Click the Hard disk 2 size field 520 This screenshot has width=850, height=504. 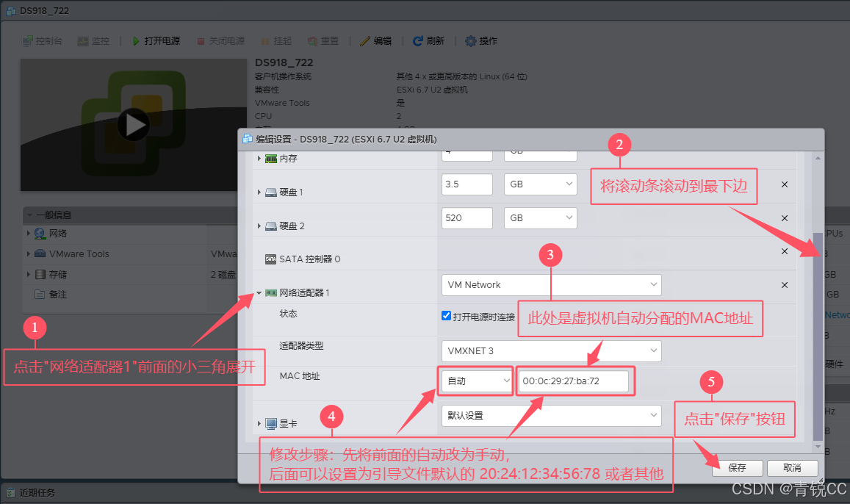(467, 218)
